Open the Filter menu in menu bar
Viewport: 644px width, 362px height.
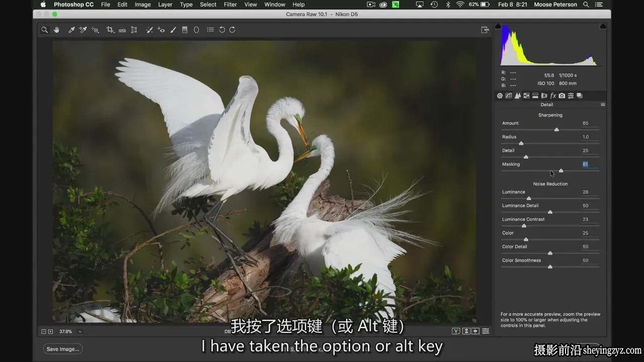230,5
